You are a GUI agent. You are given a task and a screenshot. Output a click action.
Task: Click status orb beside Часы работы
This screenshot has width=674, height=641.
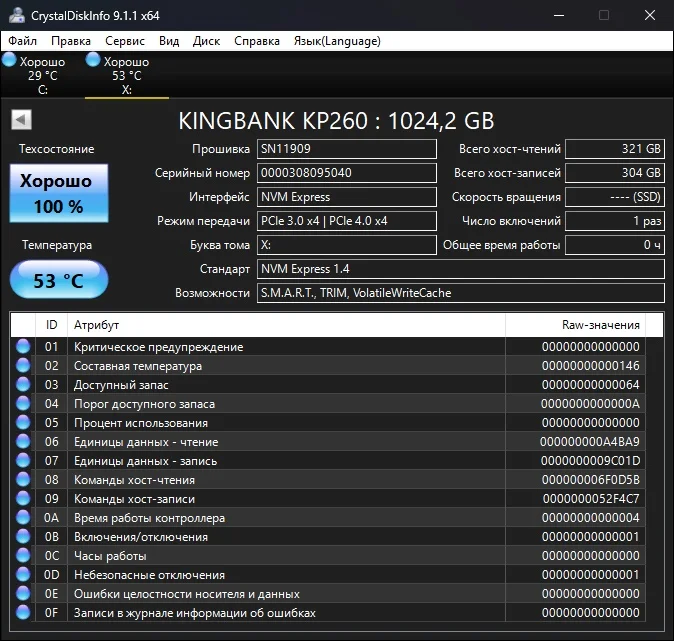tap(23, 556)
